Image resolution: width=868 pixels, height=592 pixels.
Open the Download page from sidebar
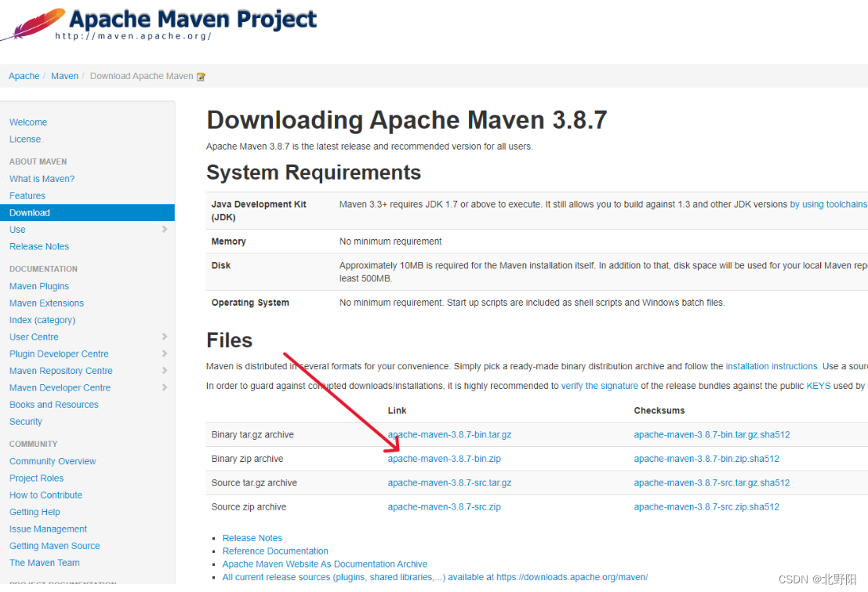coord(29,212)
